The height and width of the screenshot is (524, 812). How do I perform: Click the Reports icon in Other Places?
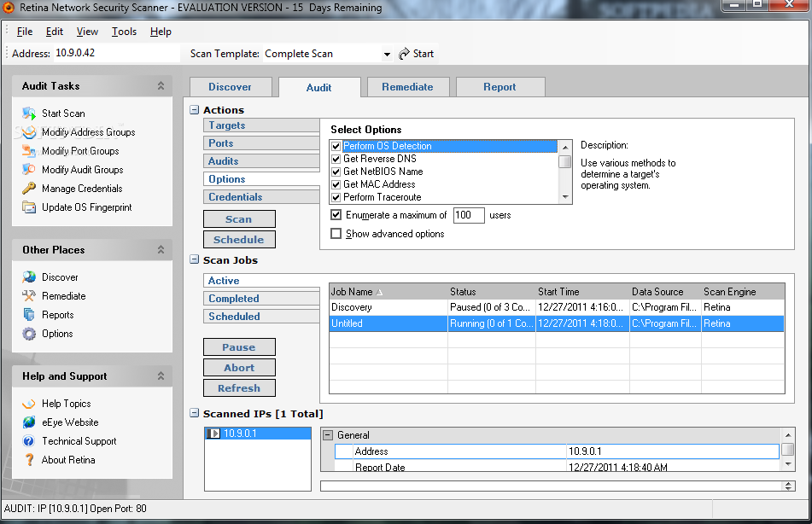point(29,315)
